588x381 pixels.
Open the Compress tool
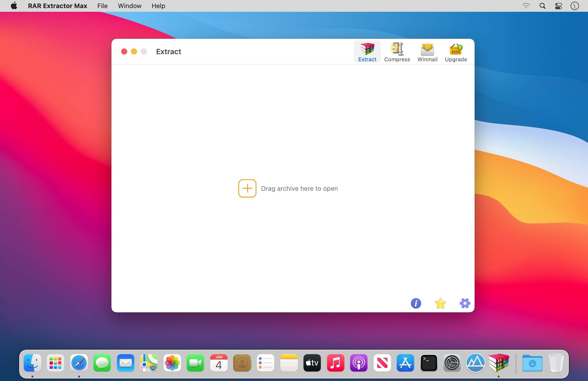[x=397, y=51]
